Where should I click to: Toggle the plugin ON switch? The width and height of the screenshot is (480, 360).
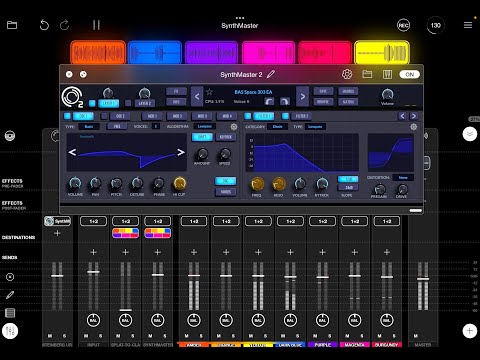[409, 74]
